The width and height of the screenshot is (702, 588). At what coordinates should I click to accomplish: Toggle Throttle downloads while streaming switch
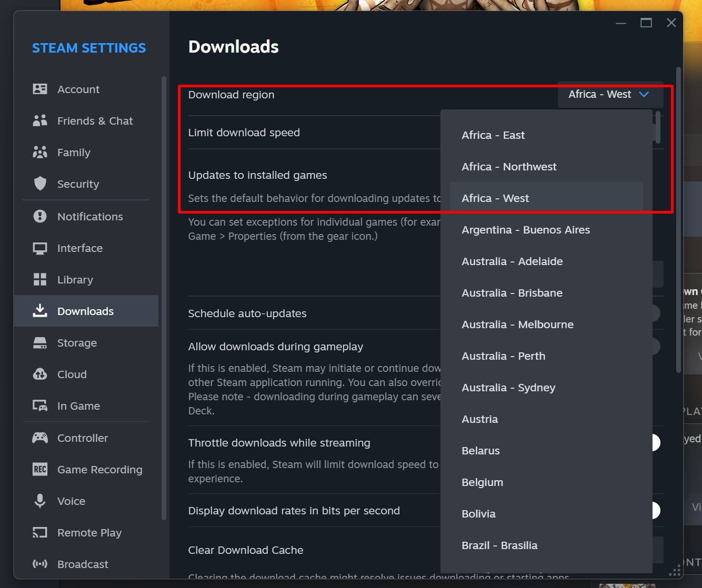(x=655, y=442)
